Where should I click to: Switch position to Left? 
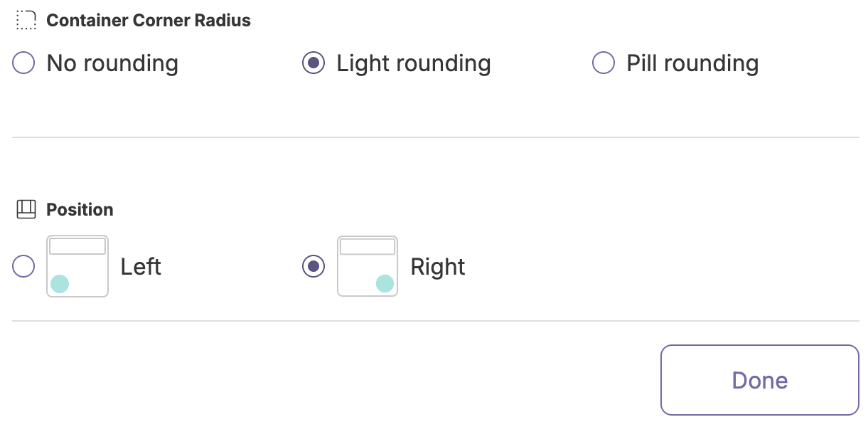23,266
